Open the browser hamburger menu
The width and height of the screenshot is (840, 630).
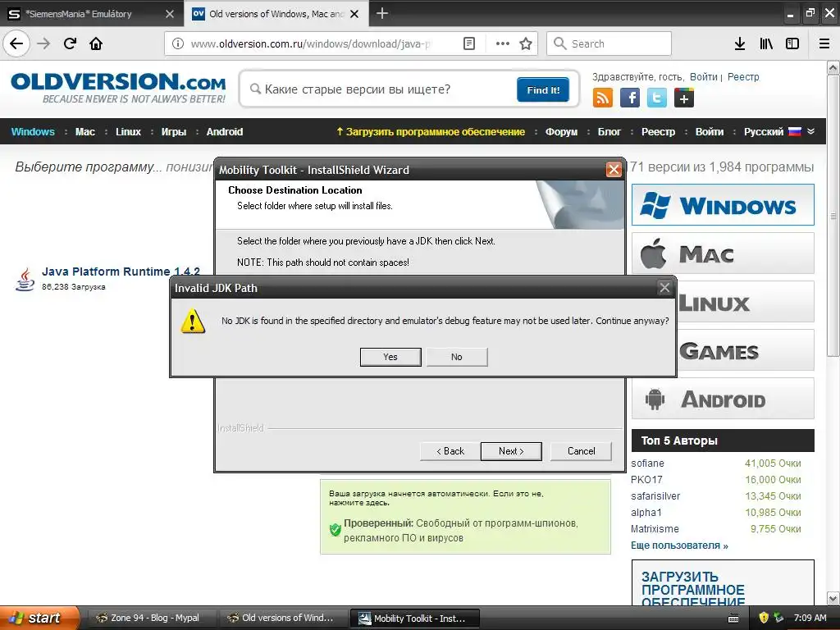tap(824, 43)
